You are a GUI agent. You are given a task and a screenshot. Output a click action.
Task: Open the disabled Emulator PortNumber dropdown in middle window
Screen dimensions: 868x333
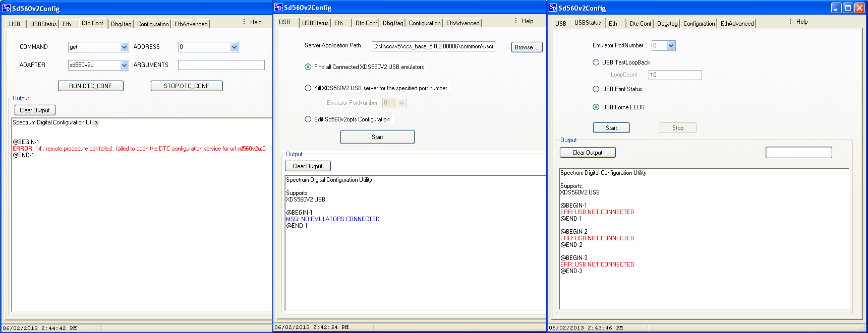pyautogui.click(x=402, y=103)
